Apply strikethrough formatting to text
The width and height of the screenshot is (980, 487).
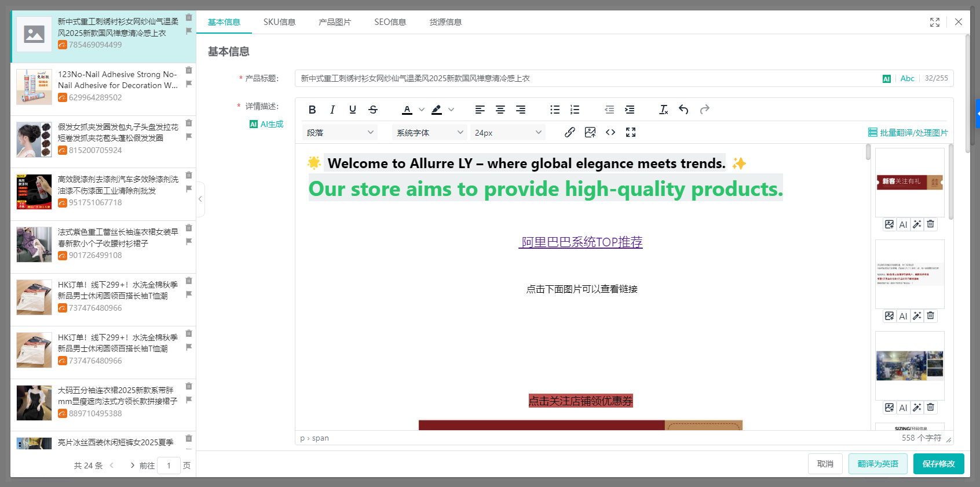click(x=373, y=110)
